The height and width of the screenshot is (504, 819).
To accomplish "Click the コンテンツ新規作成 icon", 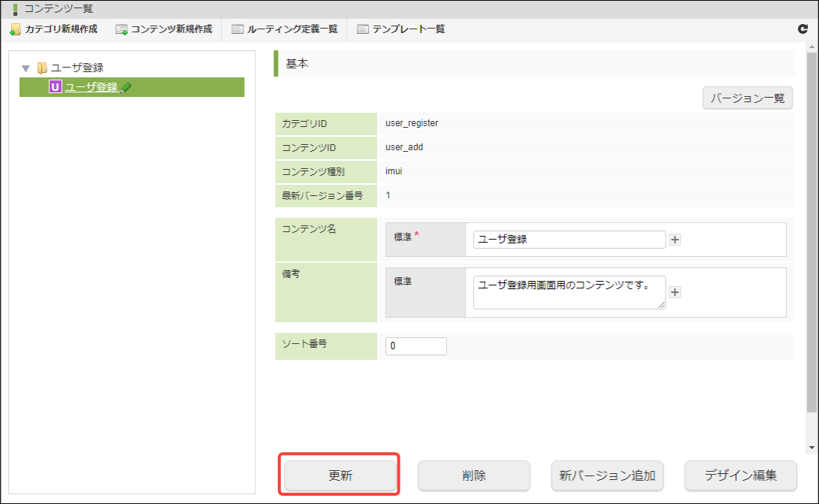I will coord(121,29).
